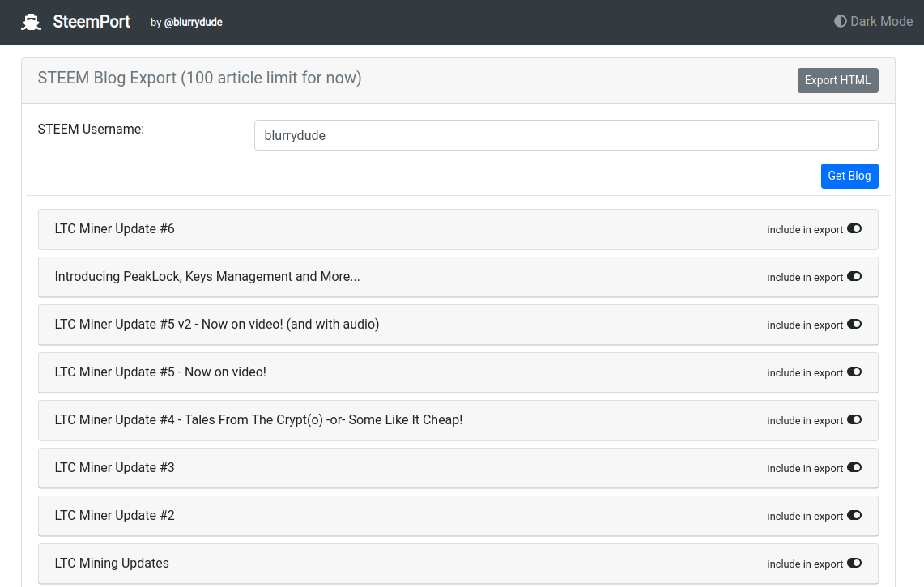Click the Dark Mode half-circle icon
924x587 pixels.
(841, 22)
